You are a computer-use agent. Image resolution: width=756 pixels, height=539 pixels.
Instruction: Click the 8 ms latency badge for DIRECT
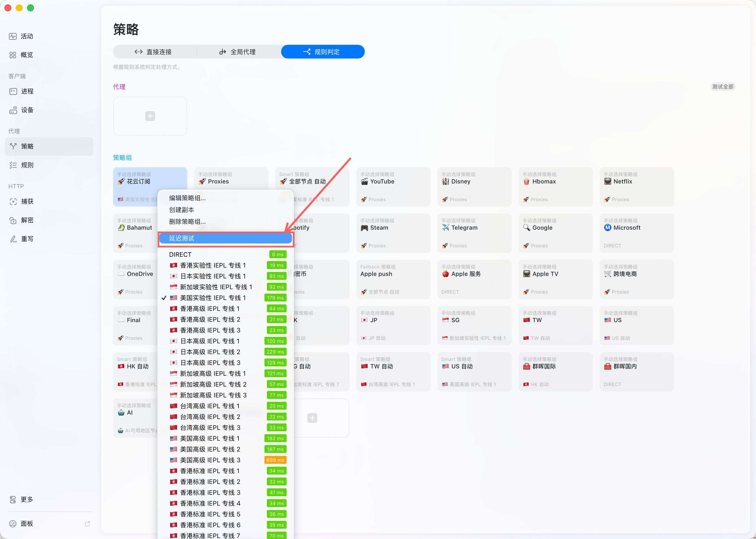pyautogui.click(x=278, y=255)
